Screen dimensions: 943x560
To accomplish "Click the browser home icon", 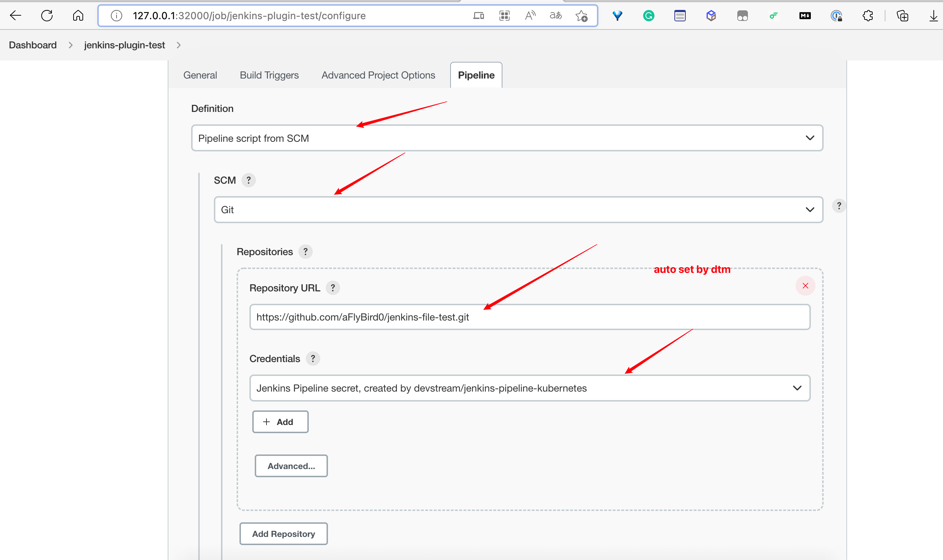I will [x=78, y=16].
